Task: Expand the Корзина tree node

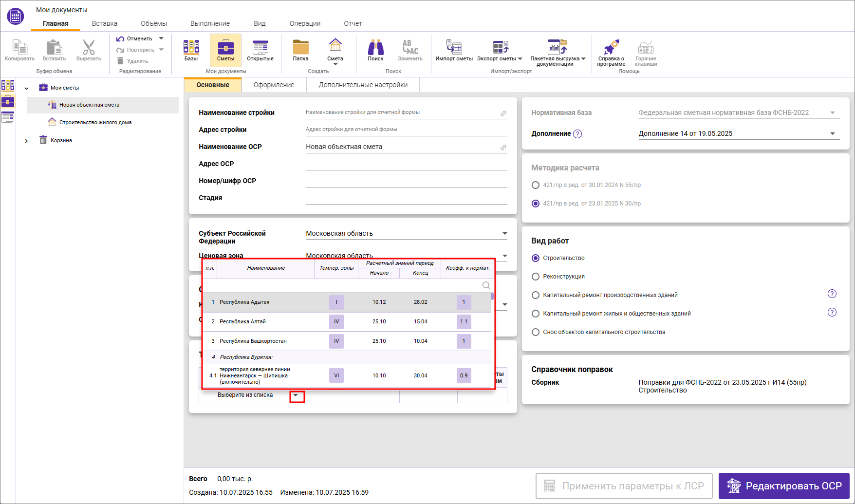Action: [x=27, y=141]
